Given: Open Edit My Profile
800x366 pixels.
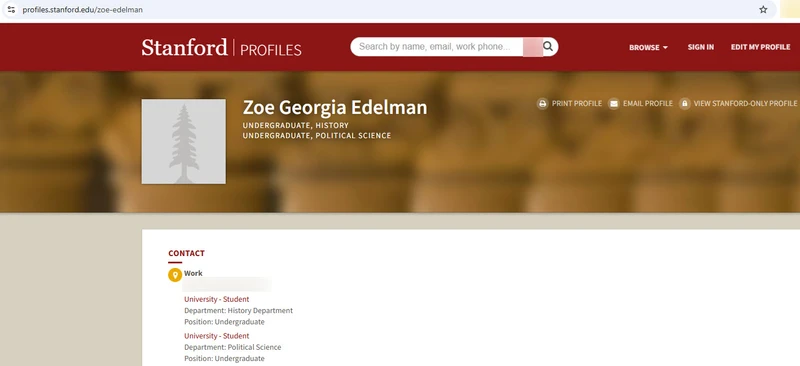Looking at the screenshot, I should [x=760, y=47].
